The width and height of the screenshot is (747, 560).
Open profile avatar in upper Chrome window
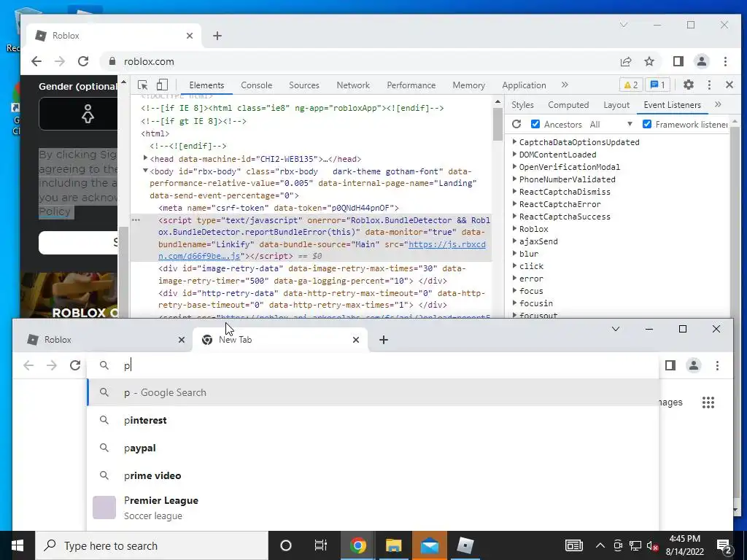[x=702, y=61]
